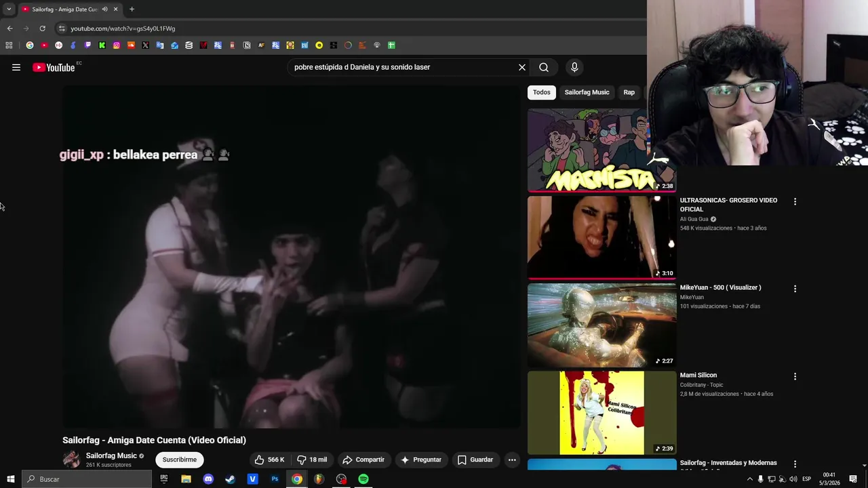The height and width of the screenshot is (488, 868).
Task: Go back in Chrome
Action: (x=9, y=28)
